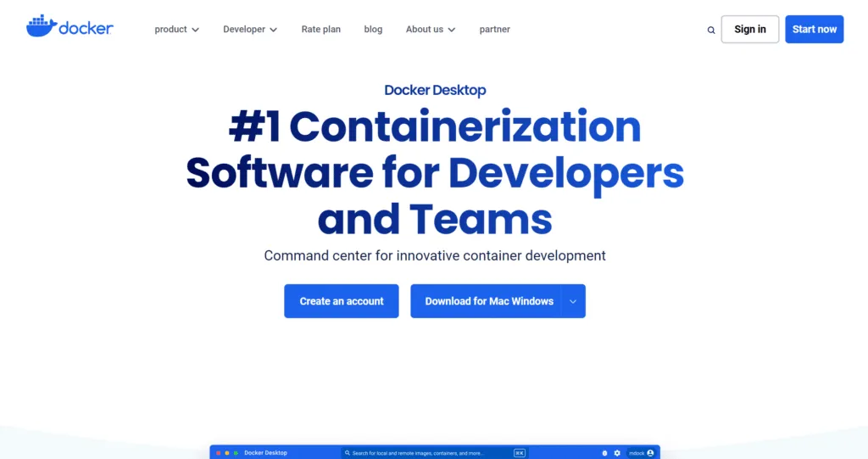The height and width of the screenshot is (459, 868).
Task: Go to the blog page
Action: pyautogui.click(x=373, y=30)
